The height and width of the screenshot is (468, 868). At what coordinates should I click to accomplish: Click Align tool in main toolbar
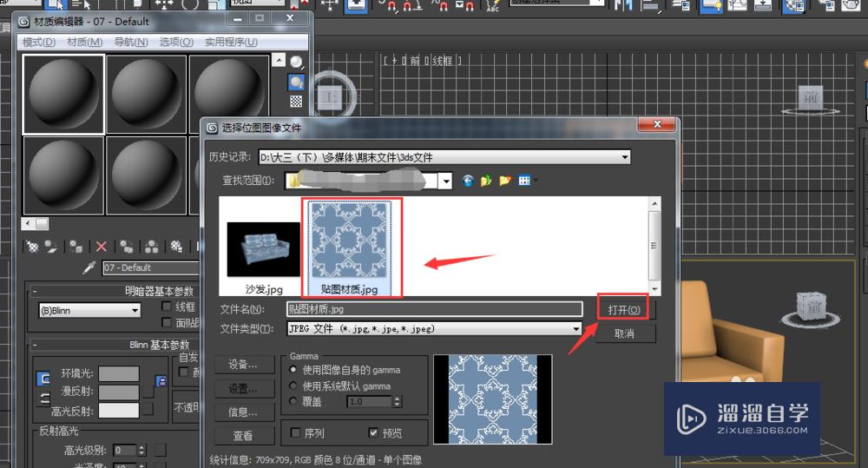tap(650, 5)
